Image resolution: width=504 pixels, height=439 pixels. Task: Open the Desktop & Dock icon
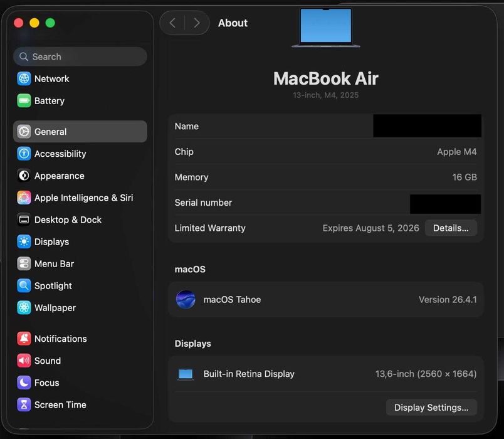tap(24, 219)
